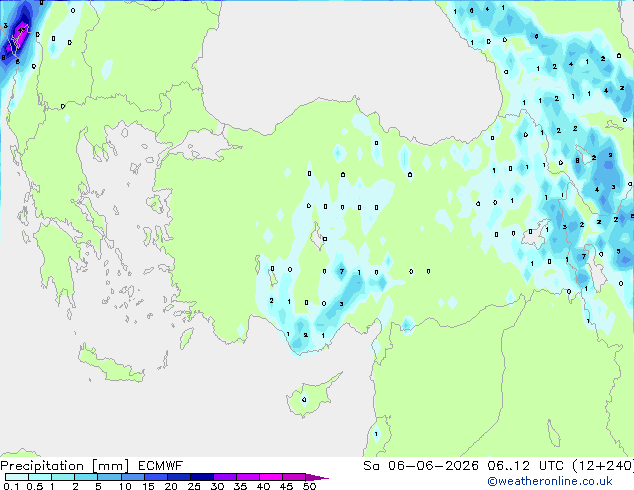
Task: Click the Sa 06-06-2026 date label
Action: click(x=421, y=466)
